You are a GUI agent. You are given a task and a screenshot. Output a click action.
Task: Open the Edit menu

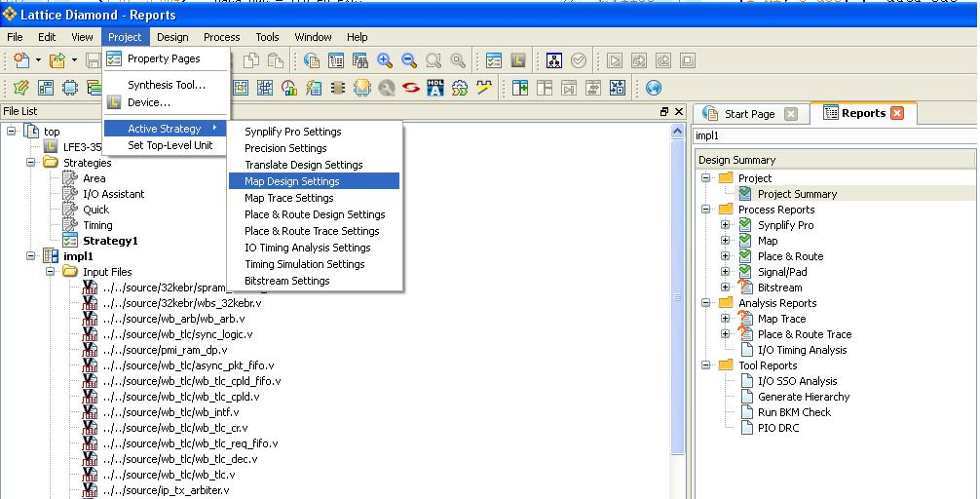pyautogui.click(x=47, y=37)
